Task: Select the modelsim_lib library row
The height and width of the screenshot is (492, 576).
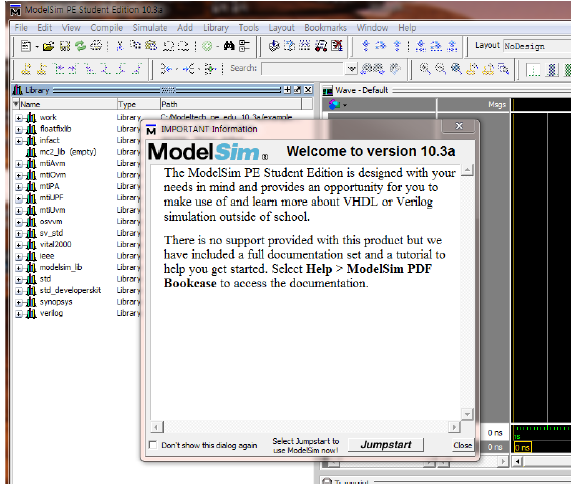Action: [77, 267]
